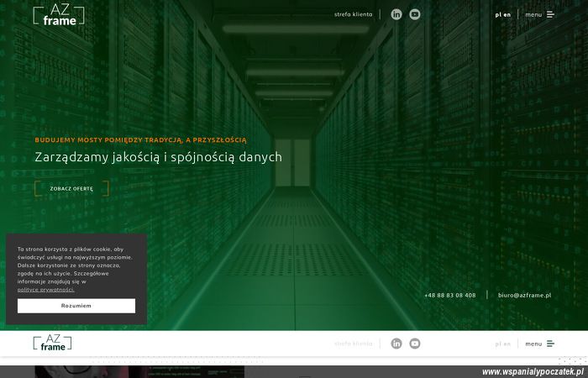This screenshot has width=588, height=378.
Task: Expand 'menu' label in white sticky bar
Action: 533,344
